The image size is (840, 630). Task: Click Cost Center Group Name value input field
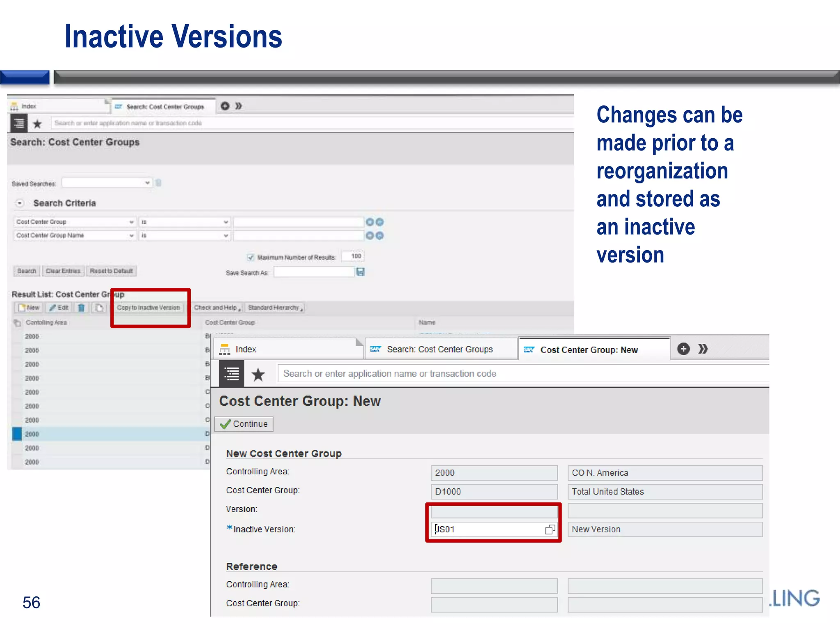pos(299,235)
